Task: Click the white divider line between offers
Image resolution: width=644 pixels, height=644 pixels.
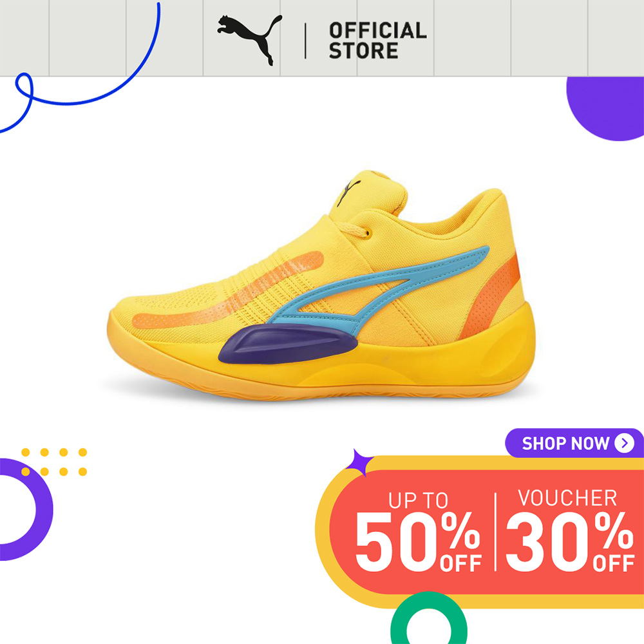Action: (x=495, y=531)
